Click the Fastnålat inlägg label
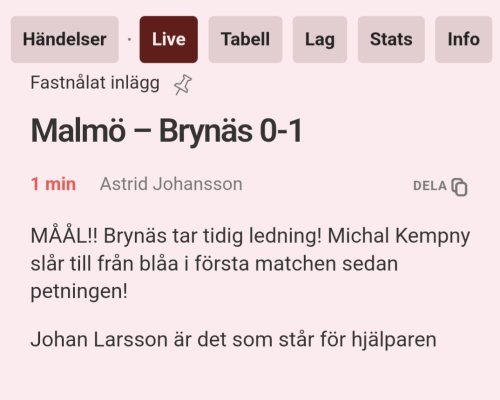The width and height of the screenshot is (500, 400). click(95, 83)
